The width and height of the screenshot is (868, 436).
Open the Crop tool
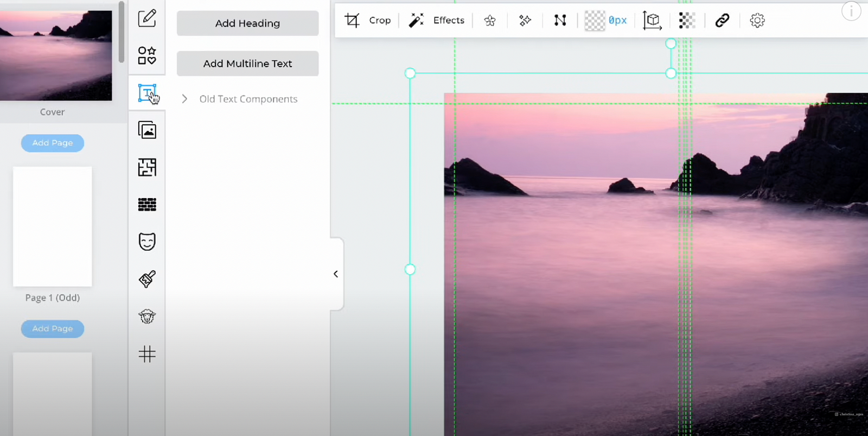(x=368, y=21)
